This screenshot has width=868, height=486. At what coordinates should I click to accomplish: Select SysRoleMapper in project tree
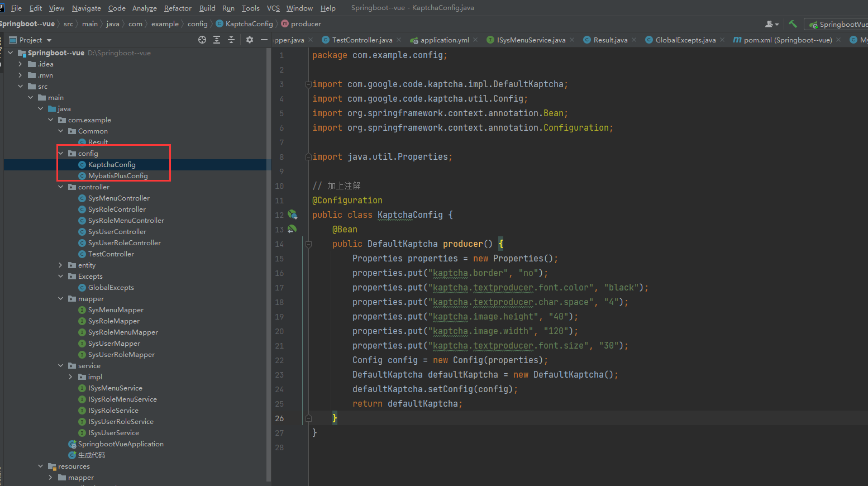coord(114,321)
